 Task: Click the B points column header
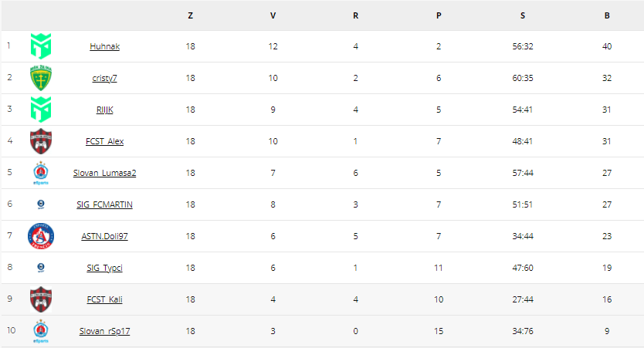pos(607,15)
